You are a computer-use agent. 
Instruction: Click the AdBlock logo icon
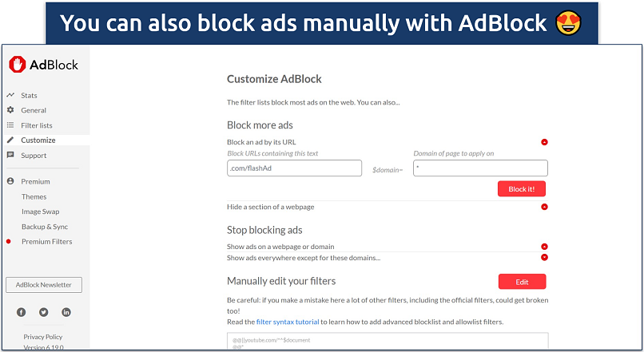(18, 65)
